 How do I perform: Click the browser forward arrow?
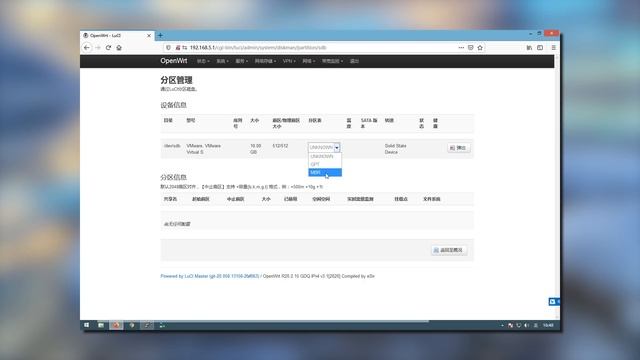[x=98, y=48]
